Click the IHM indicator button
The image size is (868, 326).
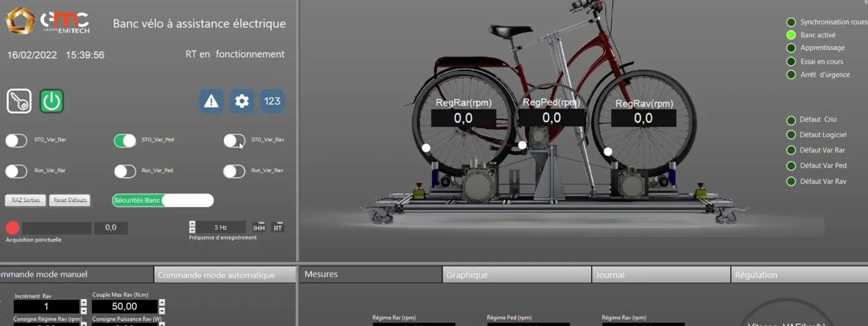coord(259,228)
